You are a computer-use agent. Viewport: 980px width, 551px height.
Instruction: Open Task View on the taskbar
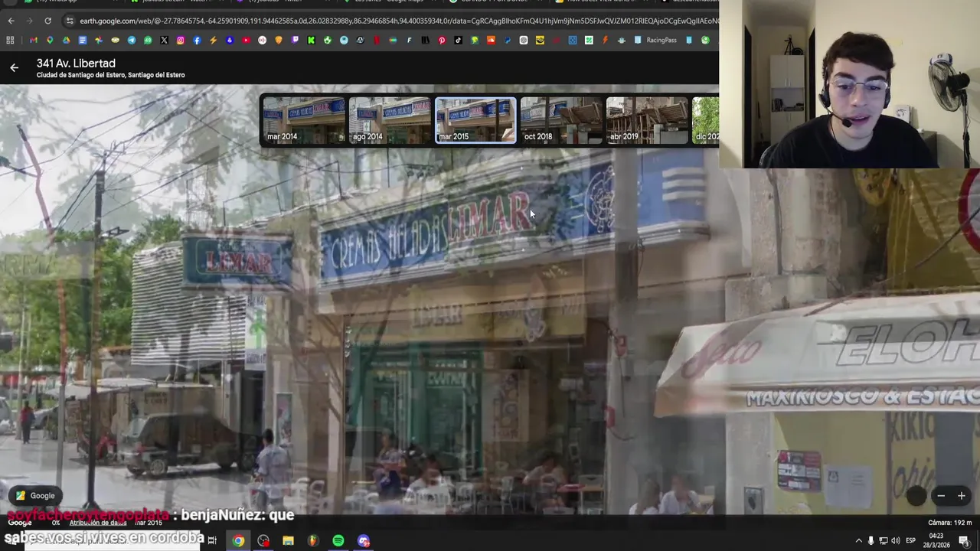[x=212, y=540]
